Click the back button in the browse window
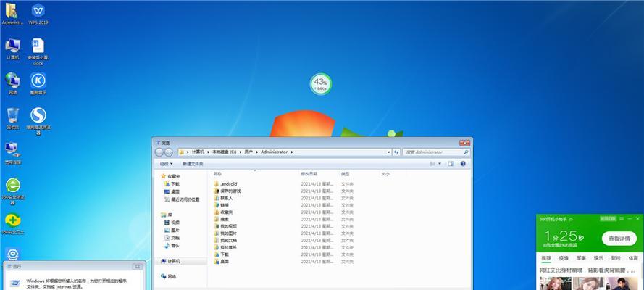 coord(159,152)
